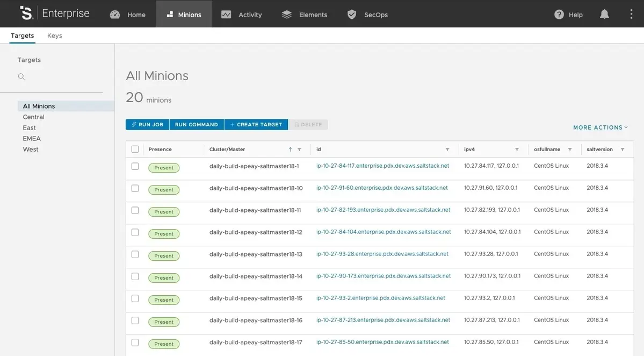Open the id column filter icon
The height and width of the screenshot is (356, 644).
[447, 149]
